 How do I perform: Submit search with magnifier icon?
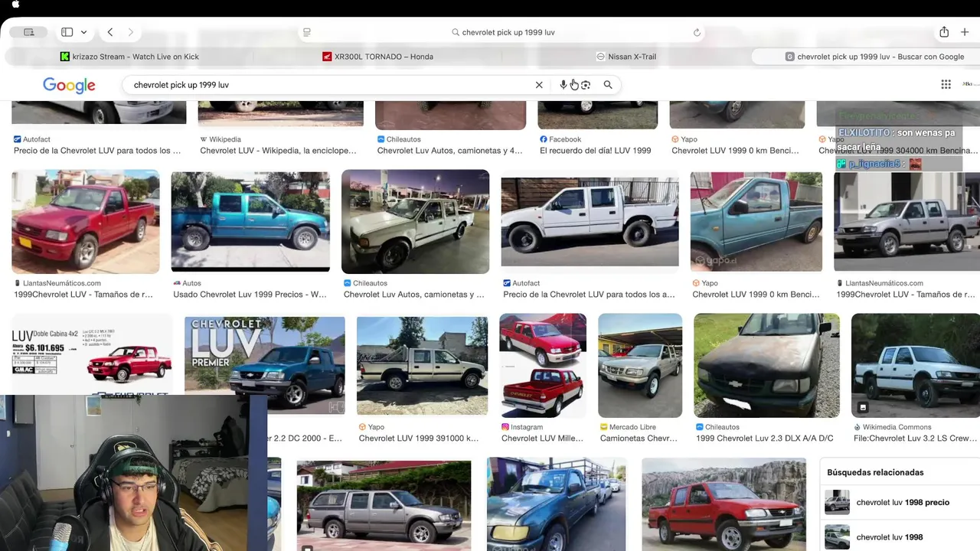click(608, 85)
